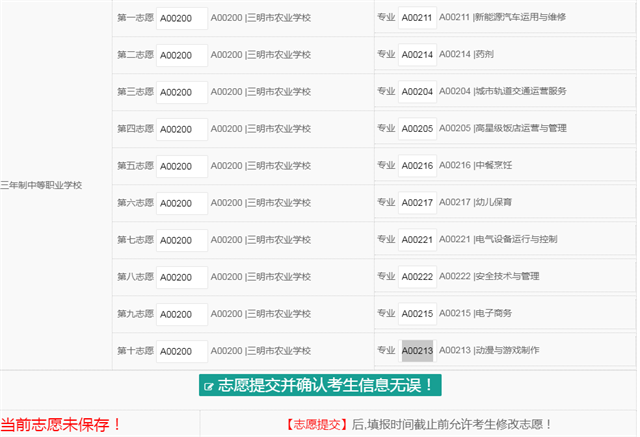Click the highlighted tenth-choice major code A00213
This screenshot has height=437, width=640.
pos(417,350)
